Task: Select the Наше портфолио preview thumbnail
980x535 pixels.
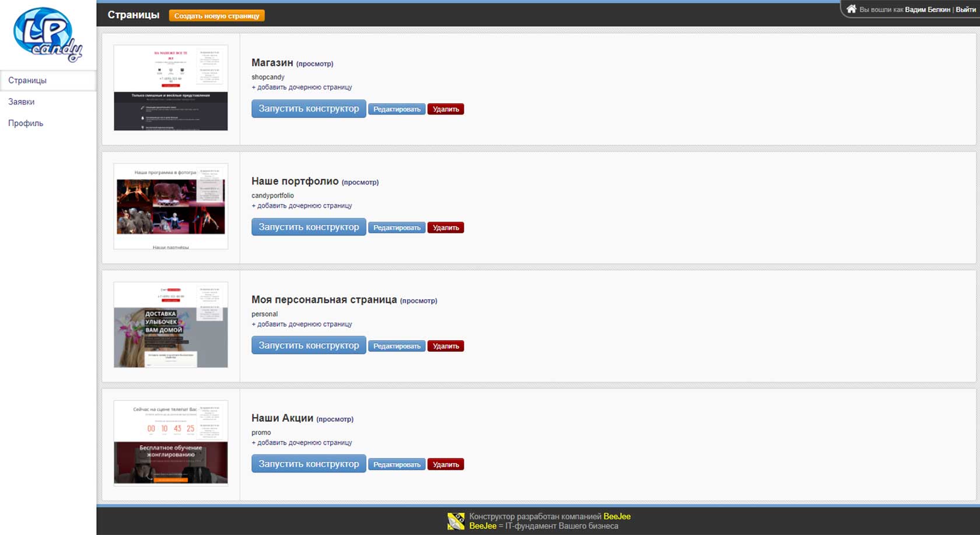Action: point(171,206)
